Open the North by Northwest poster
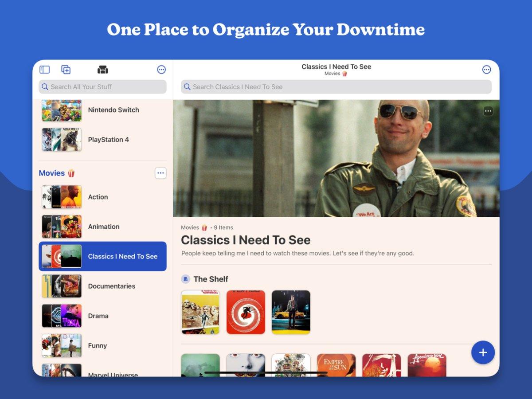The height and width of the screenshot is (399, 532). [x=200, y=312]
